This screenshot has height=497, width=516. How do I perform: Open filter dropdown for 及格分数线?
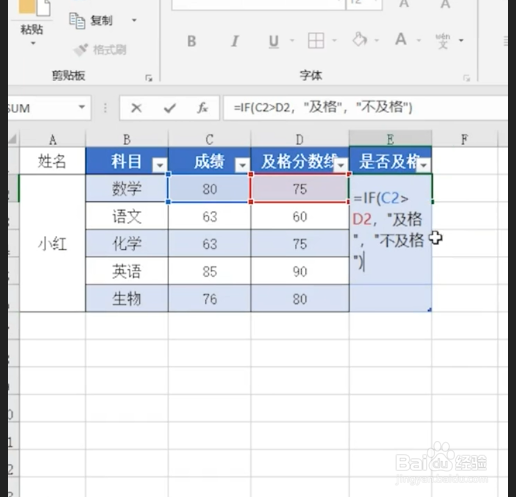pos(341,165)
